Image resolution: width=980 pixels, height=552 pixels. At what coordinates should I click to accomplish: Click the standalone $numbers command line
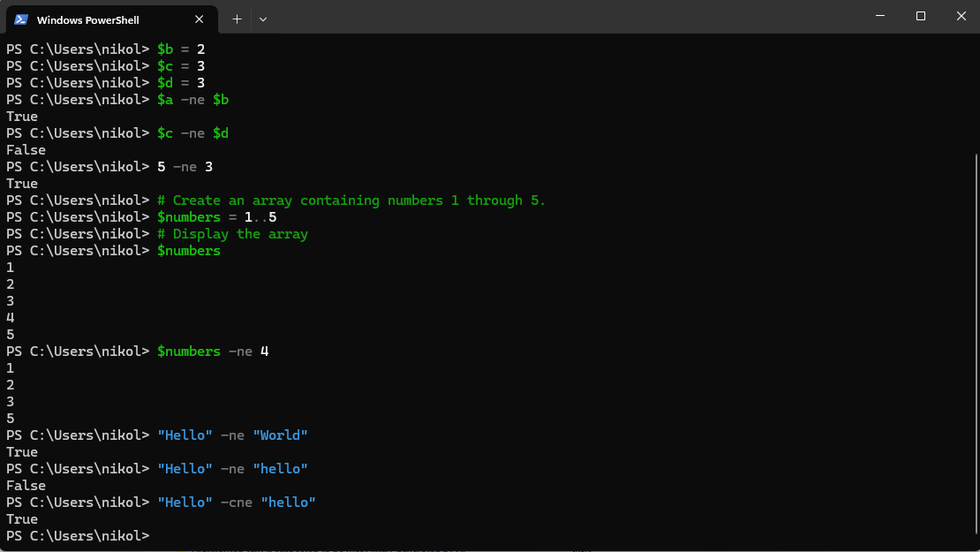[189, 251]
